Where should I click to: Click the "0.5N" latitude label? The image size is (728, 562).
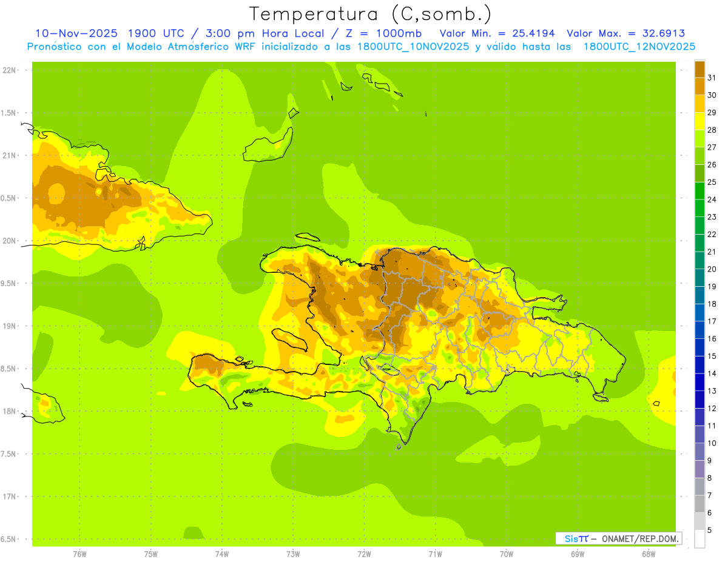point(9,198)
